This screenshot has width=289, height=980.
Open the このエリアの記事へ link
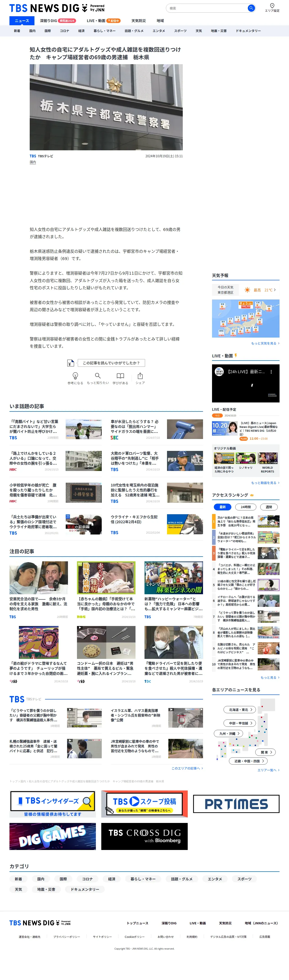point(187,768)
